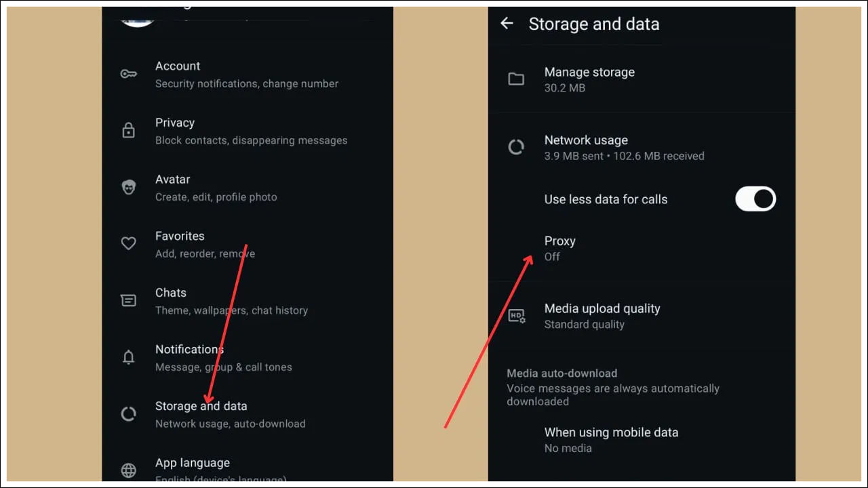
Task: Open the App language option
Action: [193, 464]
